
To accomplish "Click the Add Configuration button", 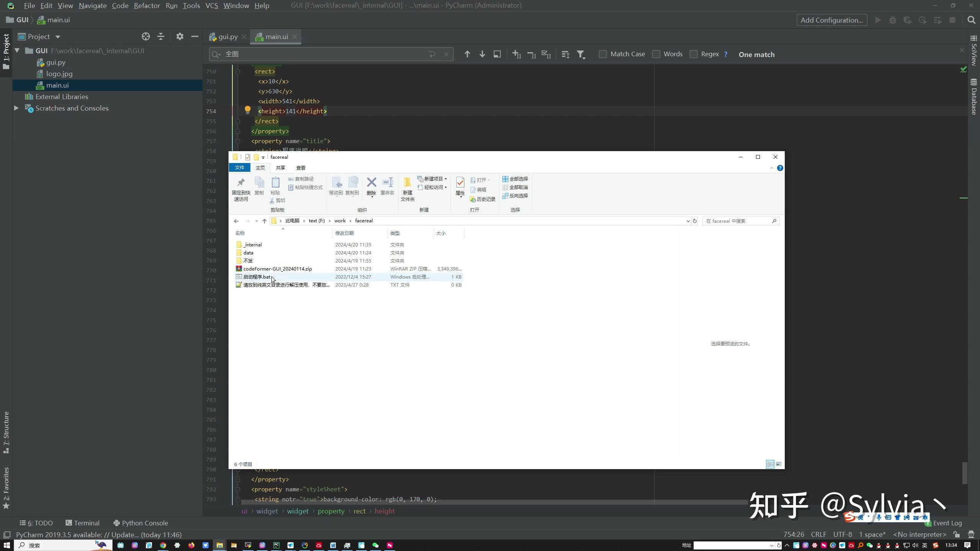I will 831,20.
